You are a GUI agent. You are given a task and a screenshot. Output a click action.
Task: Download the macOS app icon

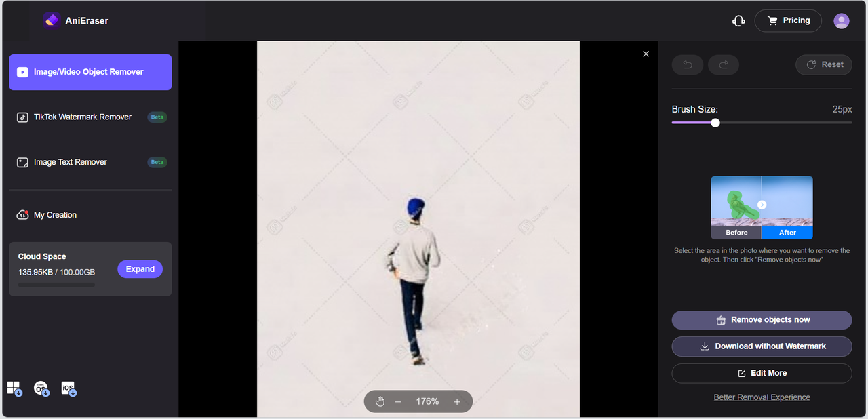tap(41, 388)
